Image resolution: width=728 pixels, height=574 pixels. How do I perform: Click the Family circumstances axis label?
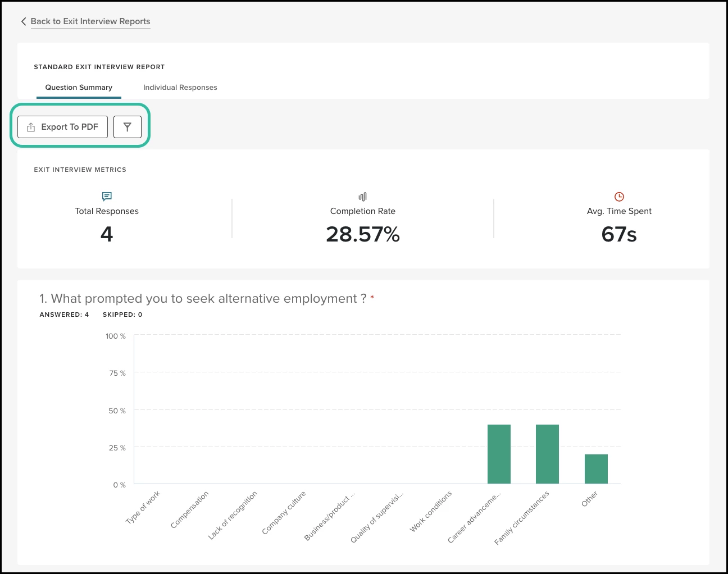click(x=521, y=518)
